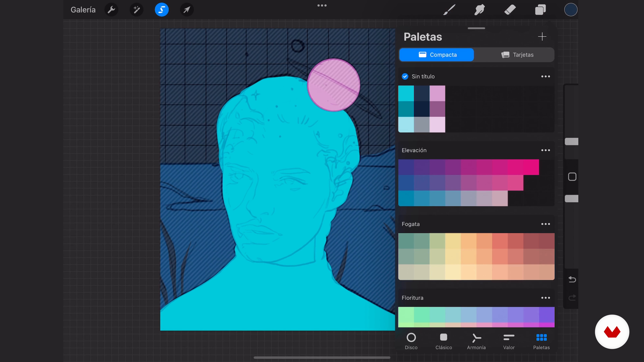
Task: Pick the mauve purple swatch in Sin título
Action: 437,109
